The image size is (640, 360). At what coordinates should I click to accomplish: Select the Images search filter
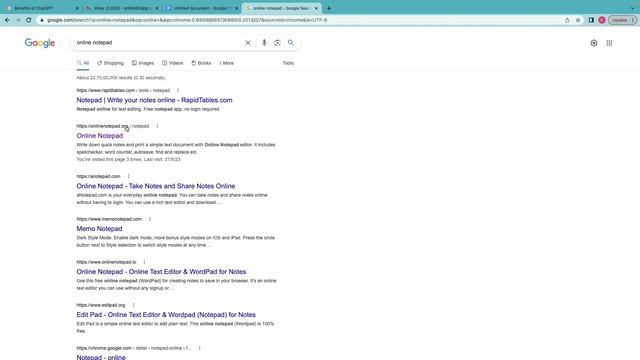point(143,63)
